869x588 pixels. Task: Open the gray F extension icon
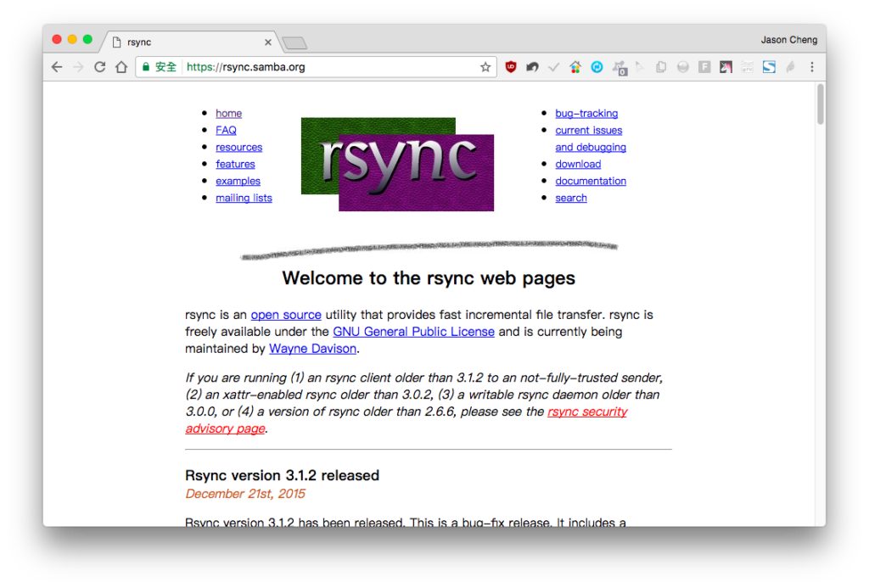(x=704, y=67)
